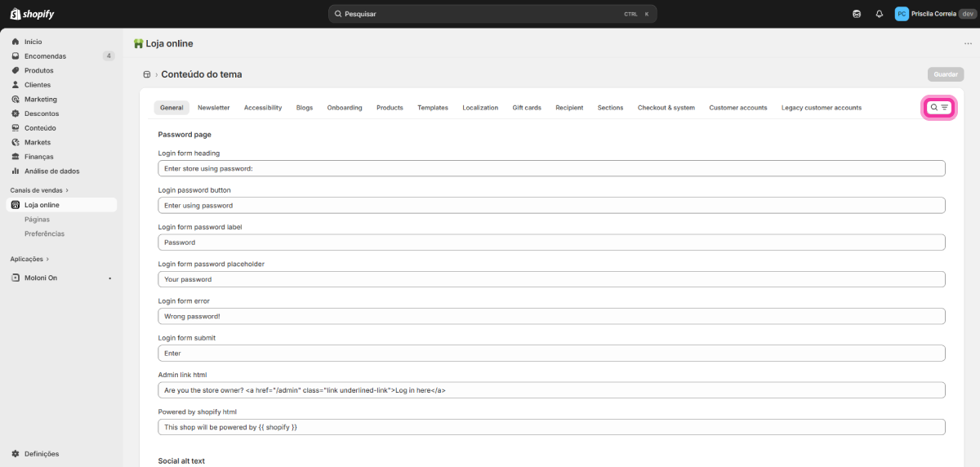Open the search and filter icon button
This screenshot has height=467, width=980.
point(939,107)
